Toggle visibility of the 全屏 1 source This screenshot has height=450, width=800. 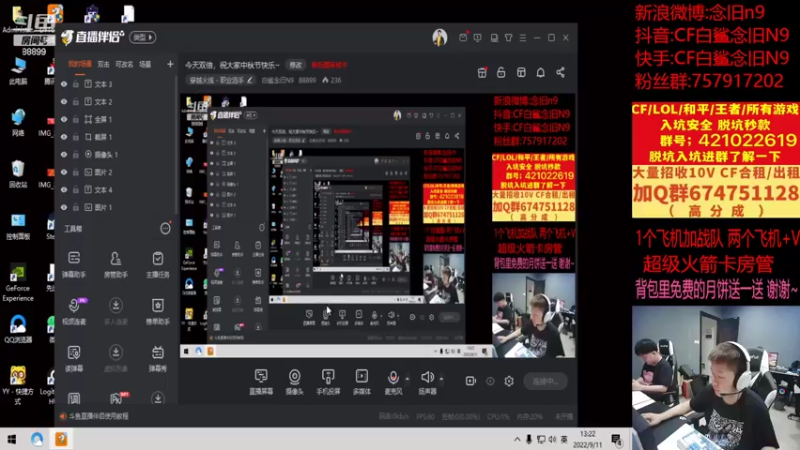point(64,119)
